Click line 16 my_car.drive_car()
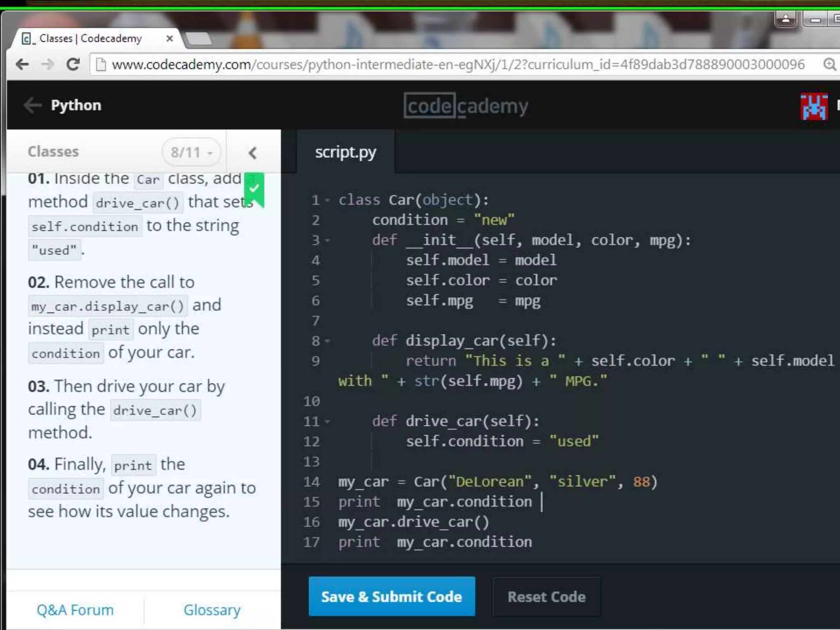Screen dimensions: 840x630 pos(413,522)
